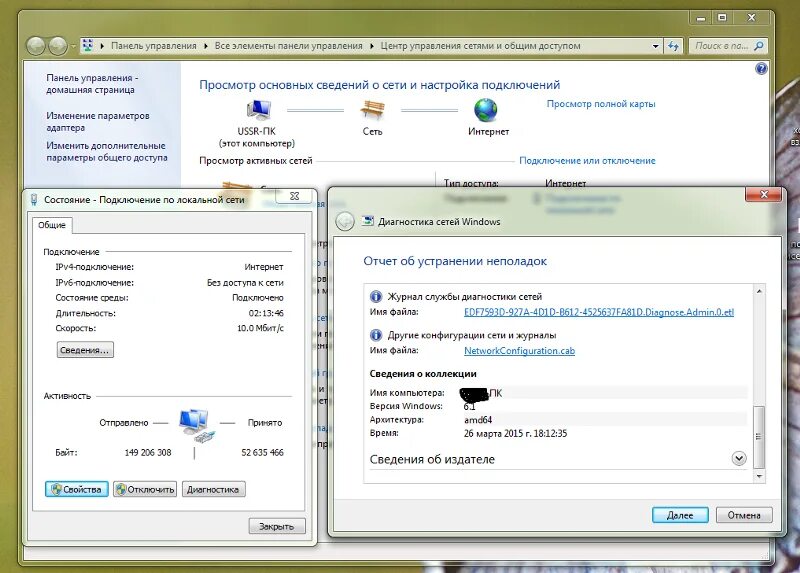800x573 pixels.
Task: Click the Отчет об устранении неполадок heading
Action: coord(455,261)
